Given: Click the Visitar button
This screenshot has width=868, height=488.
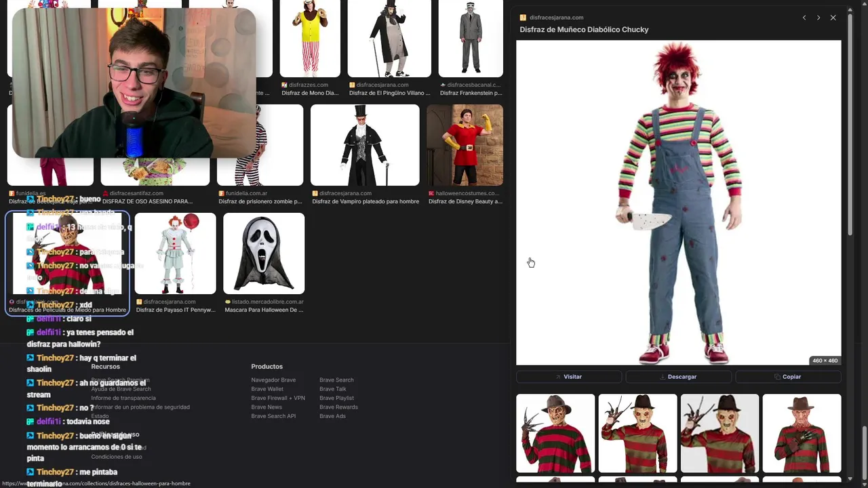Looking at the screenshot, I should click(569, 377).
